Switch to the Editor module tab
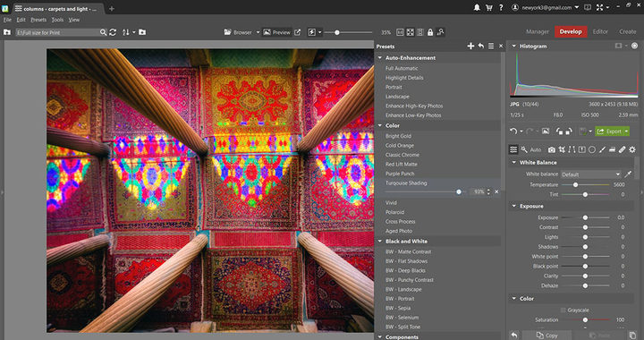Screen dimensions: 644x340 [x=600, y=31]
